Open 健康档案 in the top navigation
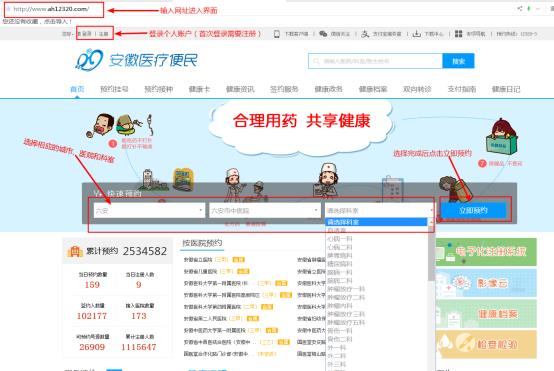 [373, 89]
